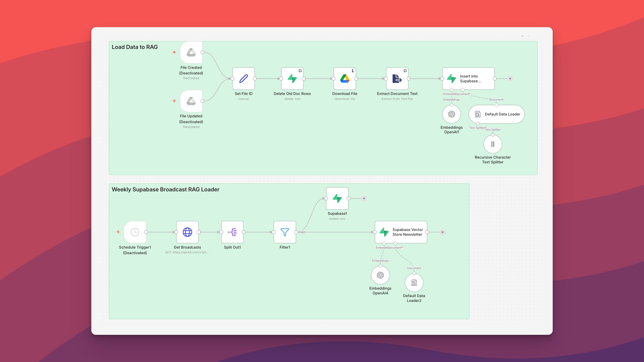The width and height of the screenshot is (644, 362).
Task: Add a node after Supabase Vector Store Newsletter
Action: (x=443, y=232)
